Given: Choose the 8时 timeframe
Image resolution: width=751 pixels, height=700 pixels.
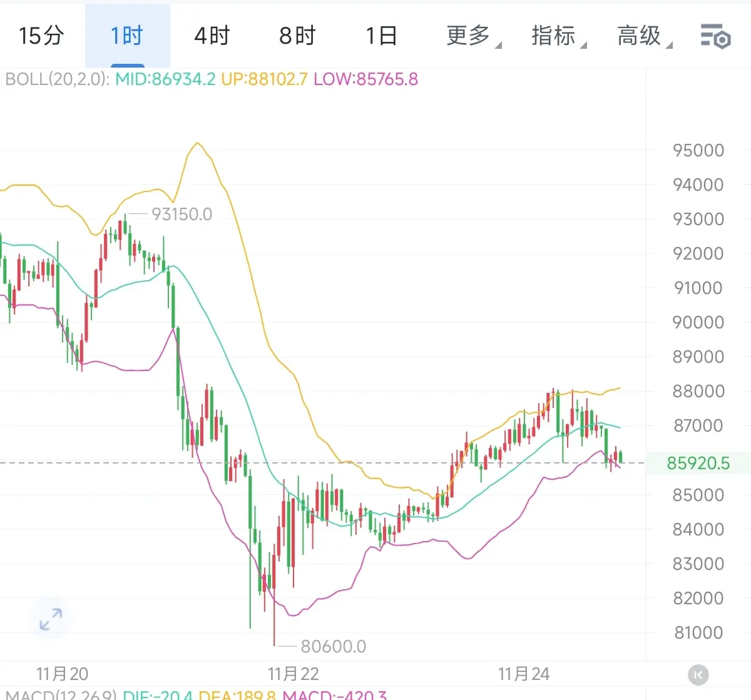Looking at the screenshot, I should pyautogui.click(x=297, y=36).
